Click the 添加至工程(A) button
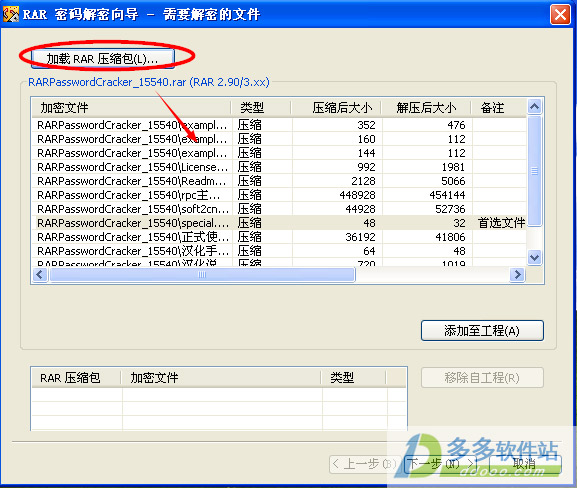 pos(482,330)
